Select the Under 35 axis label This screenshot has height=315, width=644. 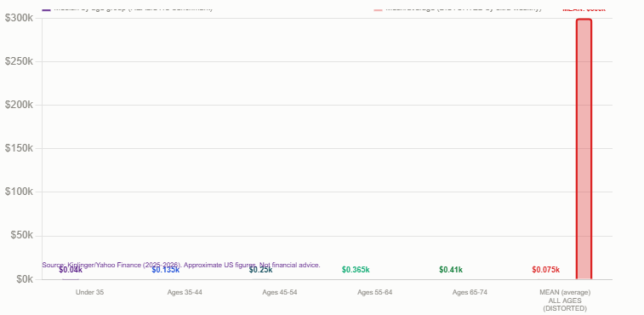(x=89, y=292)
